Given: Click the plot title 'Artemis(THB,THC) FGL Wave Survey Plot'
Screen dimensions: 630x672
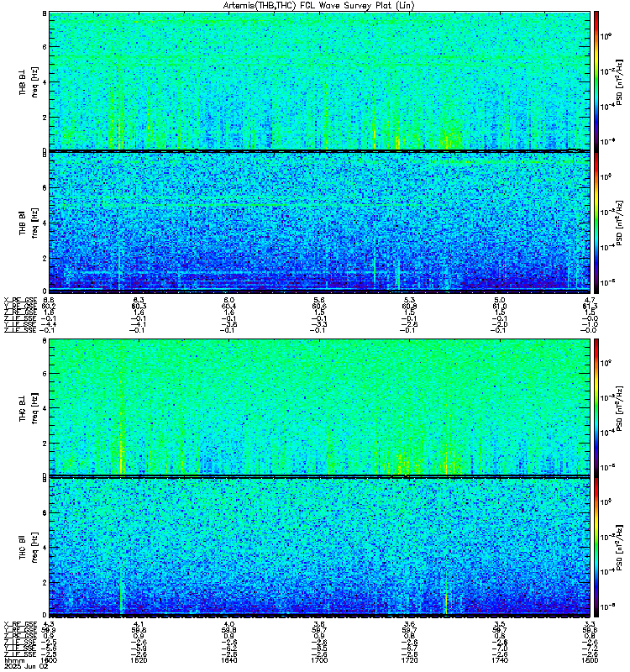Looking at the screenshot, I should [x=319, y=6].
